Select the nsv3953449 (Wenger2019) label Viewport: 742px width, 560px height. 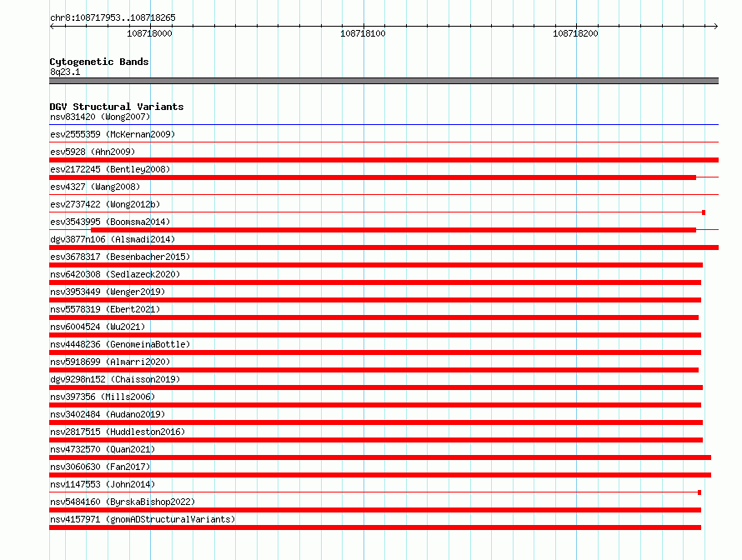click(x=108, y=292)
